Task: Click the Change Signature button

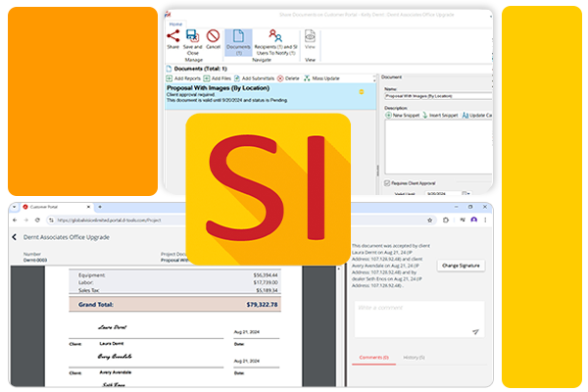Action: click(462, 266)
